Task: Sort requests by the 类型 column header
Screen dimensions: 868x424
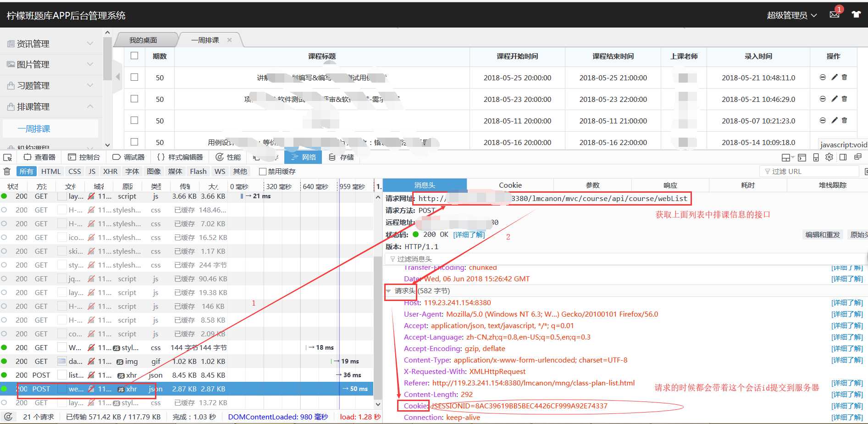Action: coord(156,186)
